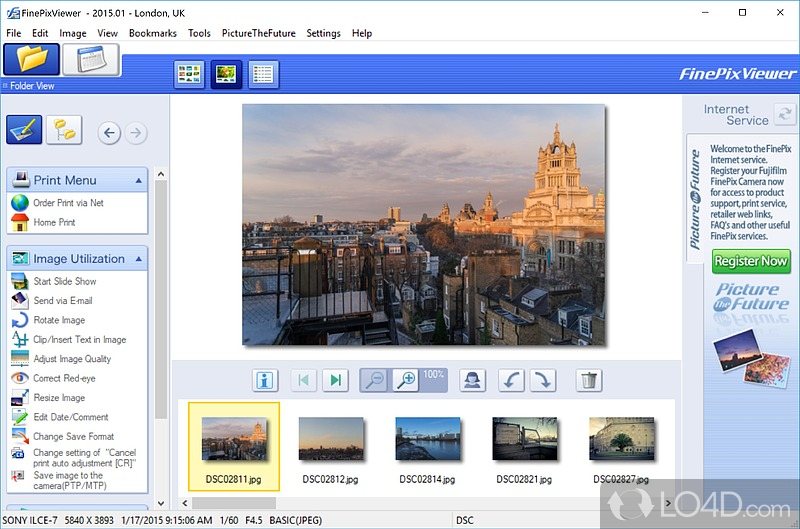800x529 pixels.
Task: Click the Home Print house icon
Action: tap(20, 222)
